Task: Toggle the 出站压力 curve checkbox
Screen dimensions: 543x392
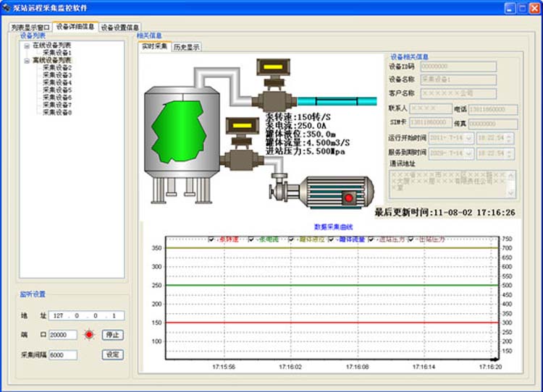Action: point(411,239)
